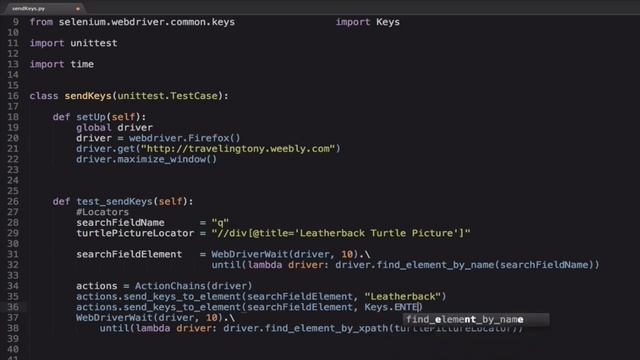This screenshot has width=640, height=360.
Task: Click the class name 'sendKeys' on line 16
Action: (88, 96)
